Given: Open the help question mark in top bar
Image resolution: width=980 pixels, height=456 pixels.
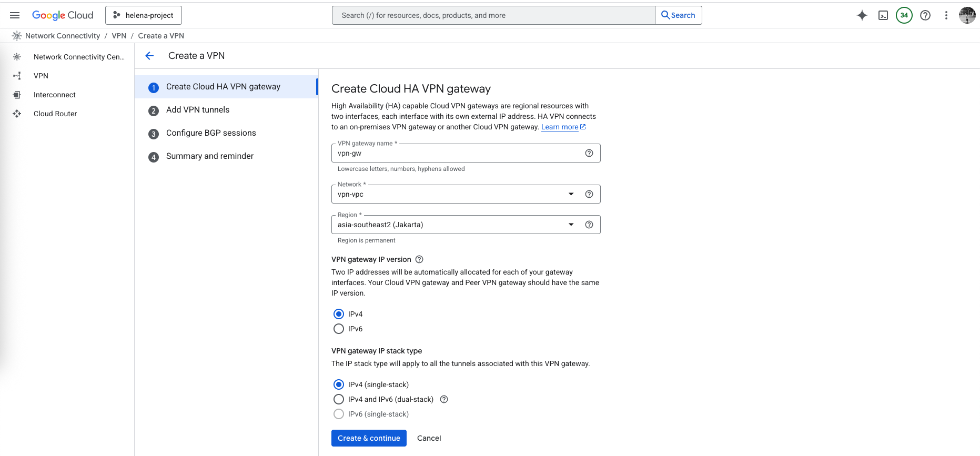Looking at the screenshot, I should click(925, 15).
